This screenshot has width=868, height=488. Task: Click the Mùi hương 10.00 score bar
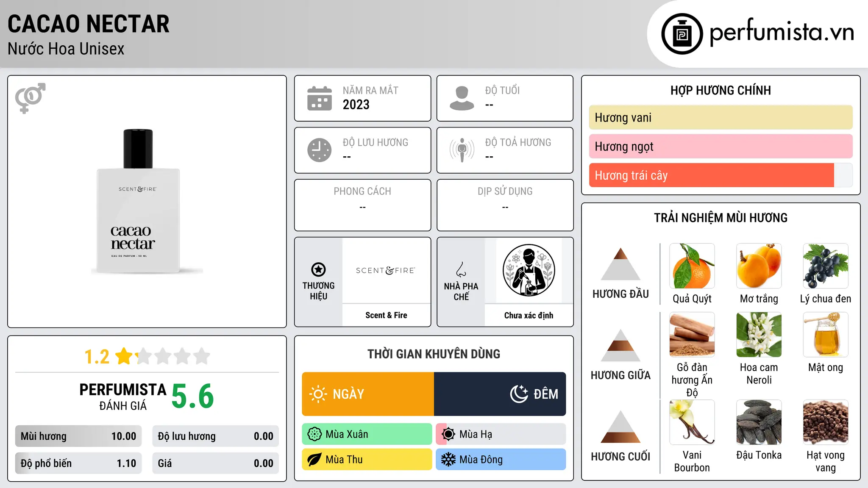click(x=78, y=436)
